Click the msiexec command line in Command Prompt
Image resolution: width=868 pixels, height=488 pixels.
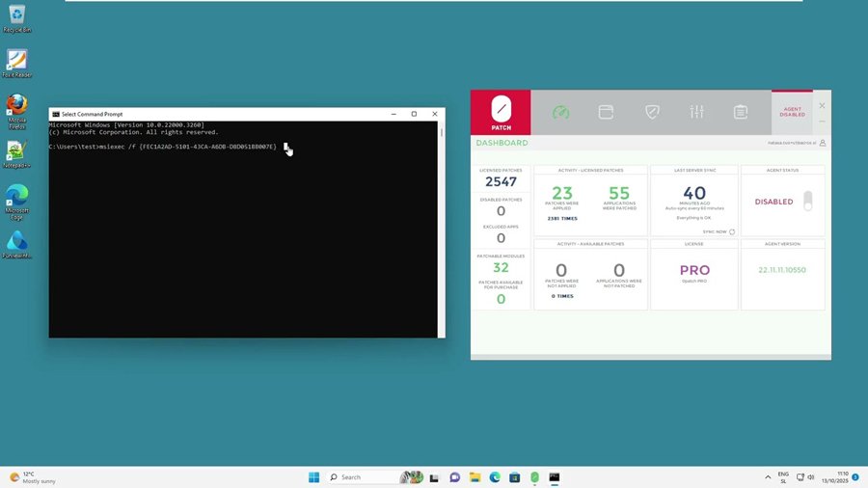click(x=162, y=147)
